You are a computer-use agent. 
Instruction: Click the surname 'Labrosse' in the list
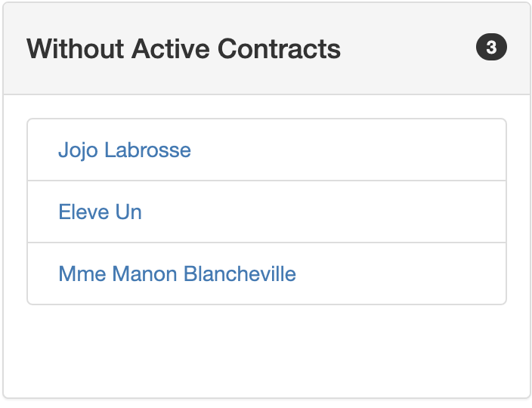pos(147,150)
